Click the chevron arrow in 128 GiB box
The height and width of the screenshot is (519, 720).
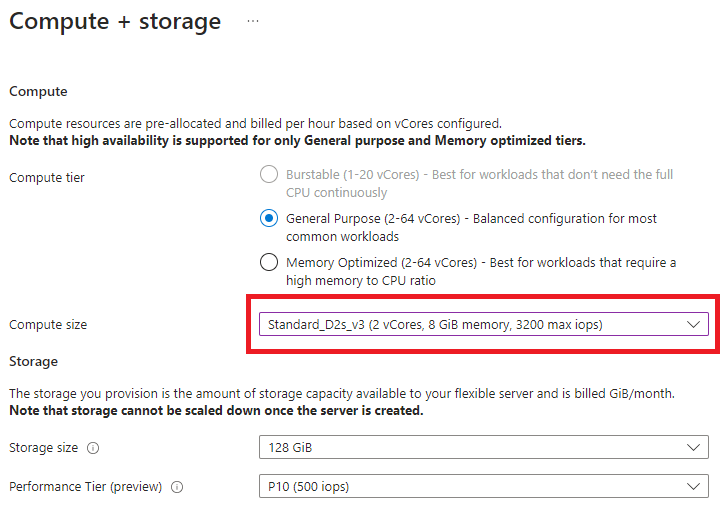tap(693, 448)
